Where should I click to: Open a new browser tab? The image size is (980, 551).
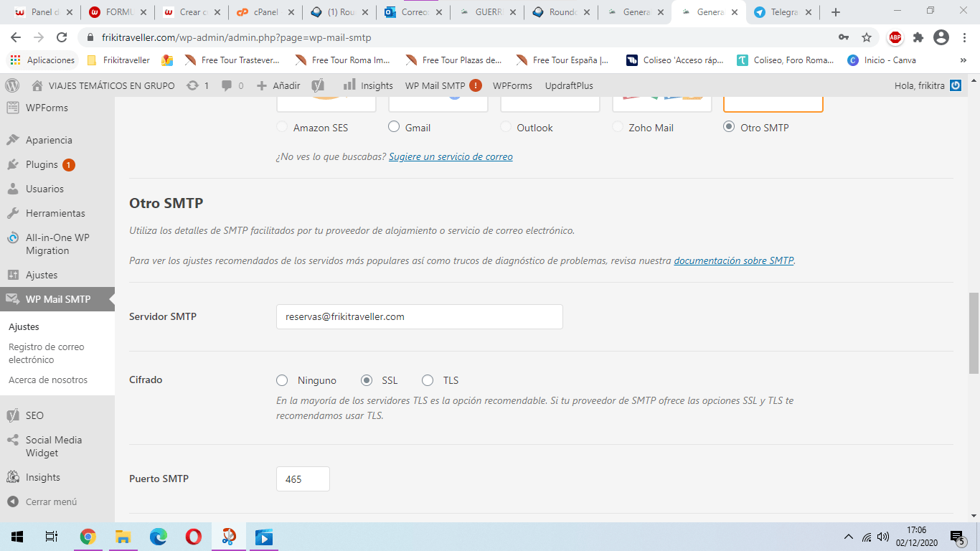(x=836, y=12)
